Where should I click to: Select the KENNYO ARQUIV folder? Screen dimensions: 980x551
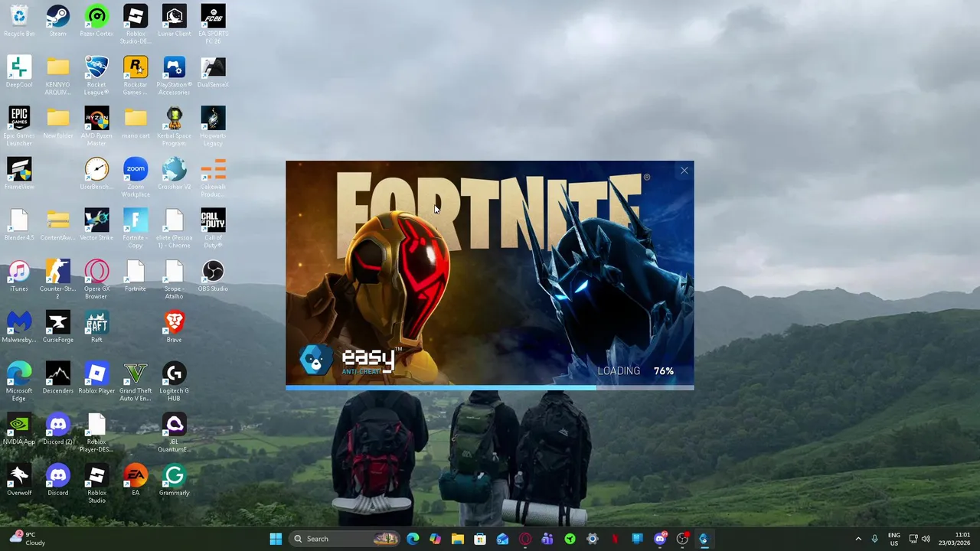58,76
